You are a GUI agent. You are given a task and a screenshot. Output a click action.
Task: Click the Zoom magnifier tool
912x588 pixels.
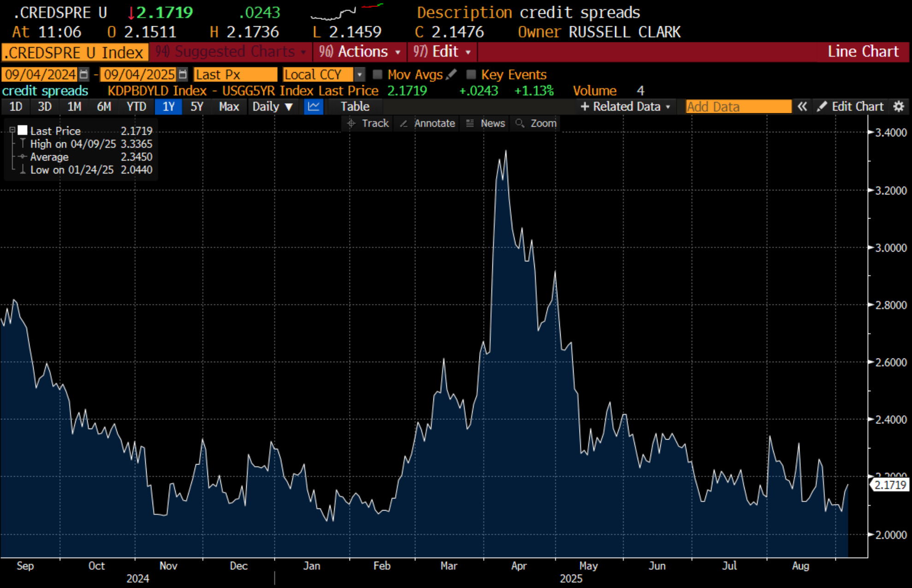point(536,123)
